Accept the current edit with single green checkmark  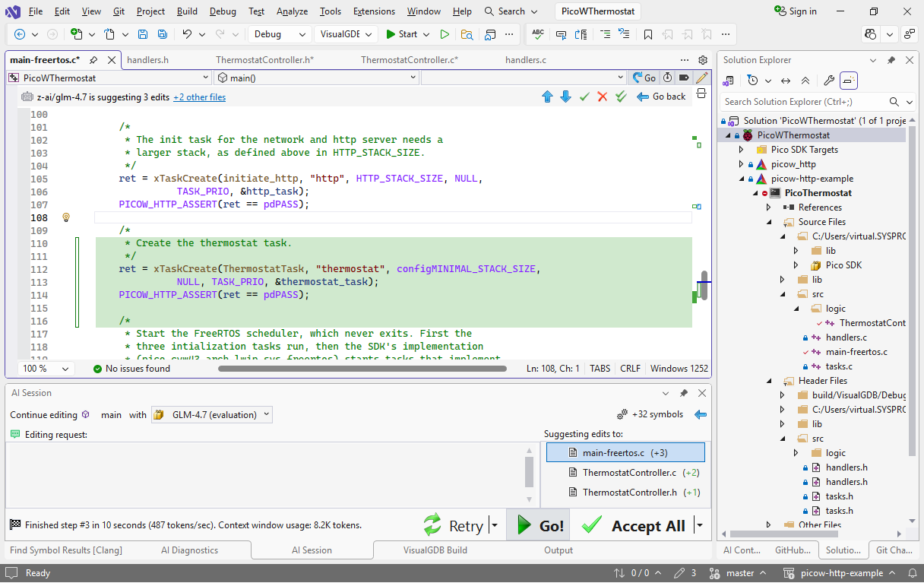pos(584,97)
